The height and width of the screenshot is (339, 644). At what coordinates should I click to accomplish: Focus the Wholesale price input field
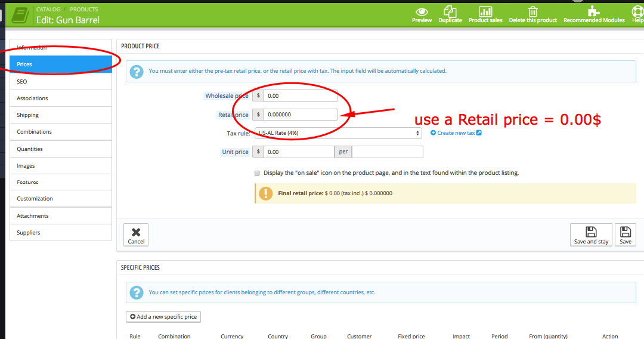300,95
